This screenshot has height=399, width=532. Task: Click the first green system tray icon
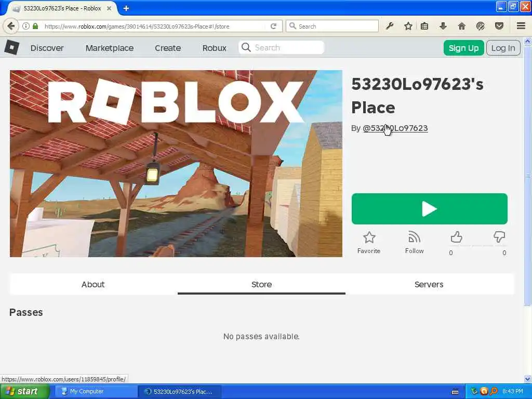coord(474,391)
